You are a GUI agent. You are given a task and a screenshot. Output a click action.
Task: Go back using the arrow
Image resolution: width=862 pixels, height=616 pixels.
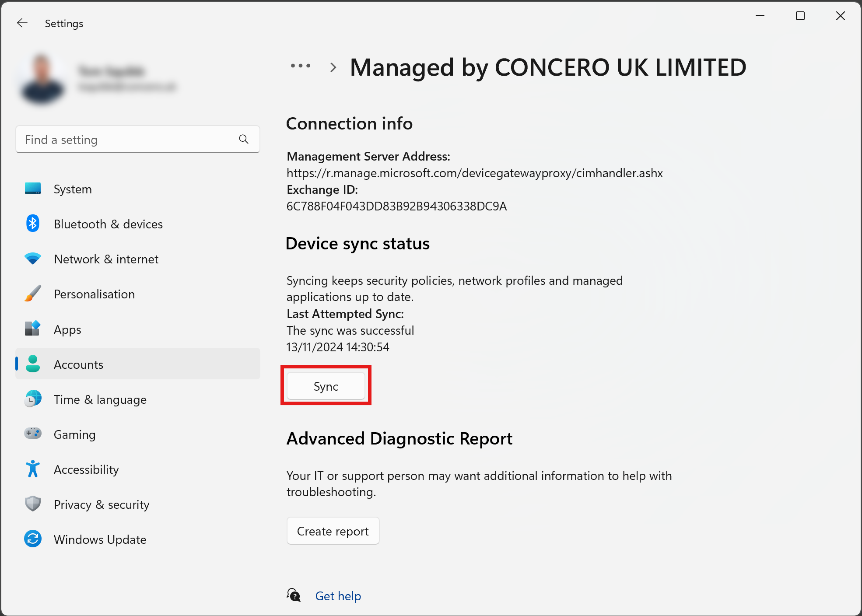click(x=22, y=23)
